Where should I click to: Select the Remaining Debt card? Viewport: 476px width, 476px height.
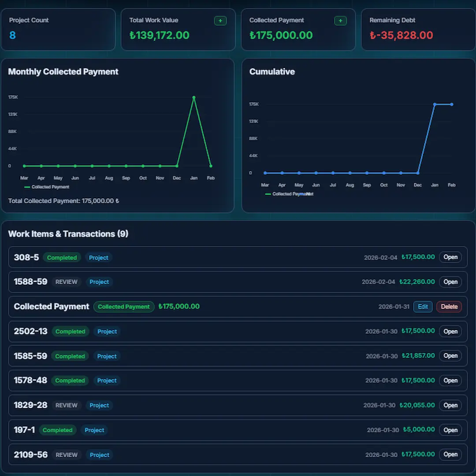[x=418, y=30]
